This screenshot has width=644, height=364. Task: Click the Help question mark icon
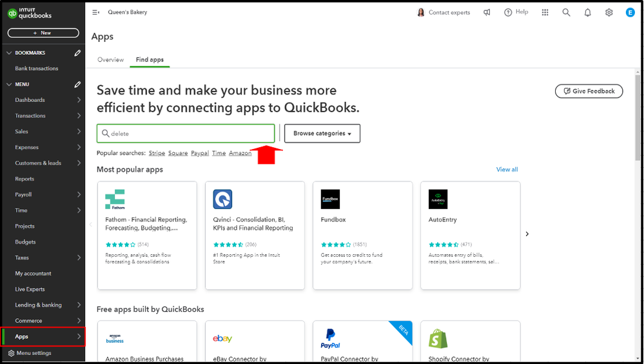click(508, 12)
